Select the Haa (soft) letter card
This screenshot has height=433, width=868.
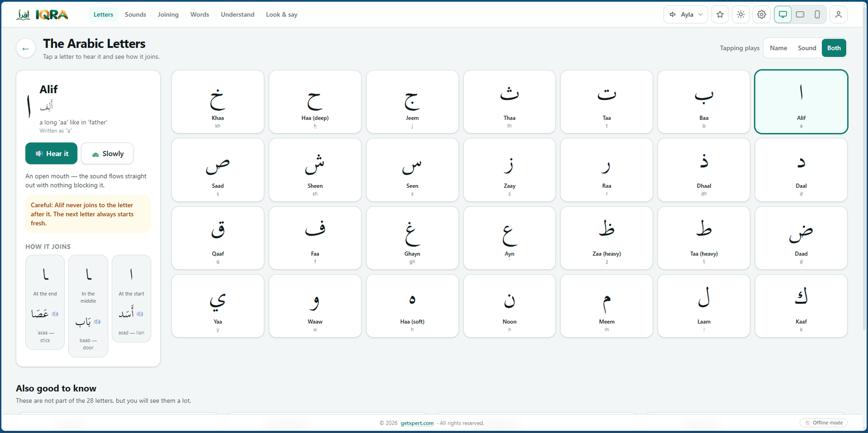[412, 305]
